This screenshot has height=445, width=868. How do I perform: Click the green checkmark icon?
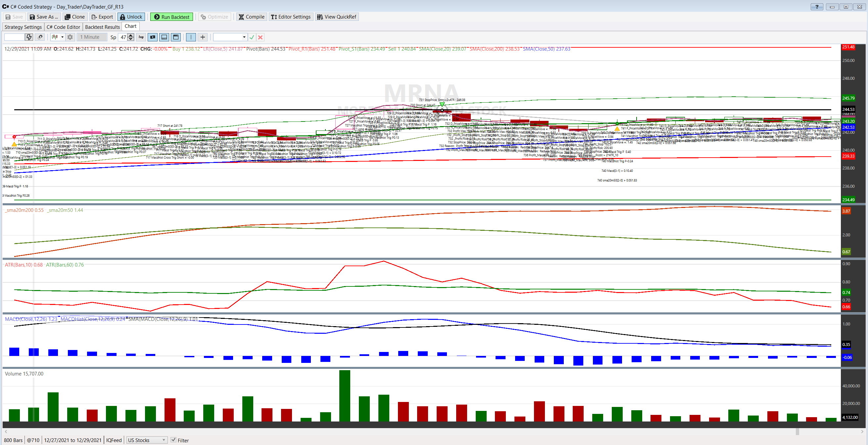coord(252,37)
